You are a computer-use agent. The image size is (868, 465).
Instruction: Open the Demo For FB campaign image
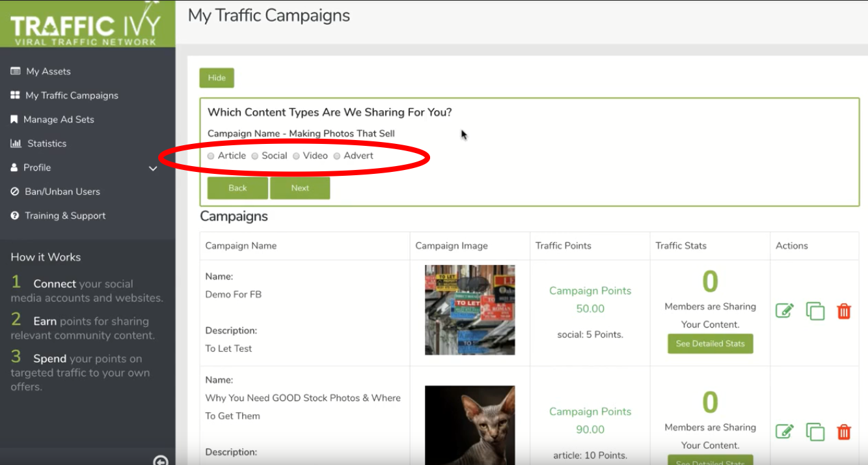click(470, 310)
